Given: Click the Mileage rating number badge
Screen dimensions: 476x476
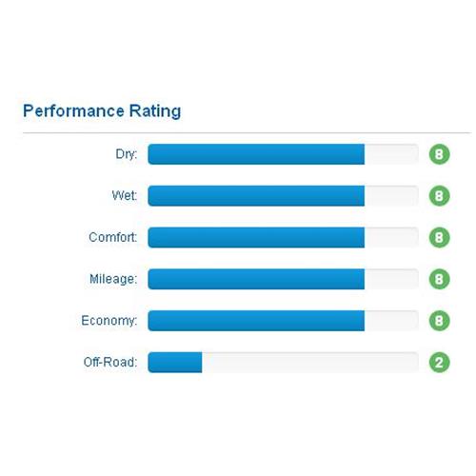Looking at the screenshot, I should (x=439, y=279).
